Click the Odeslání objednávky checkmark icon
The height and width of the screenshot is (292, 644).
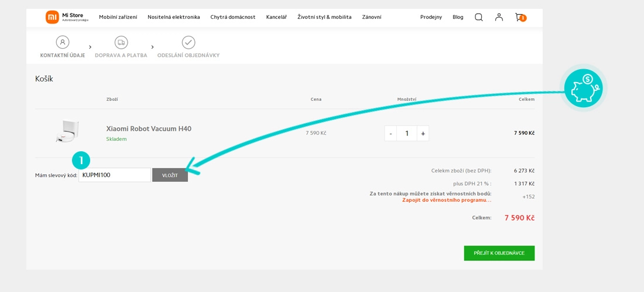pos(189,42)
